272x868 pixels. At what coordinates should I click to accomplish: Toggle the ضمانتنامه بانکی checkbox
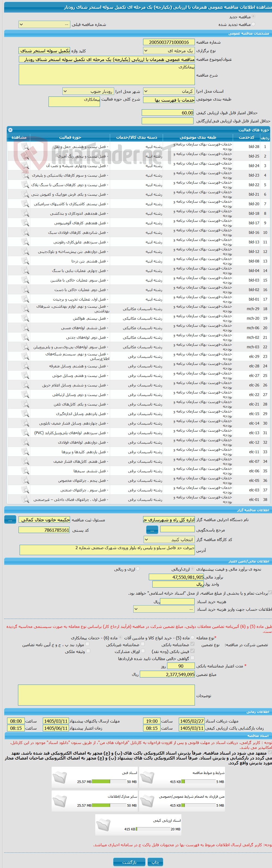point(192,644)
